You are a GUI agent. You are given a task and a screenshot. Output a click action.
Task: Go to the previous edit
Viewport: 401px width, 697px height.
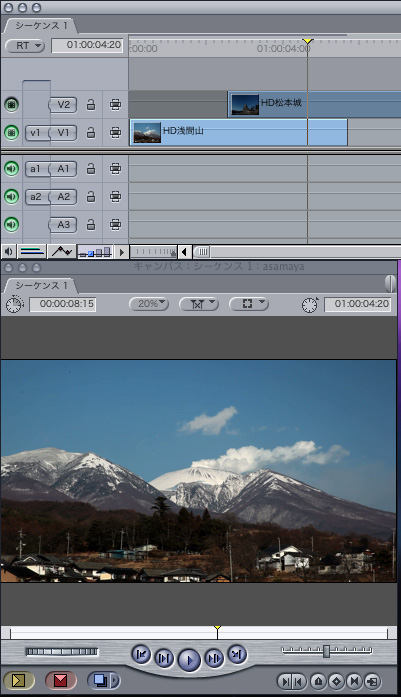141,654
